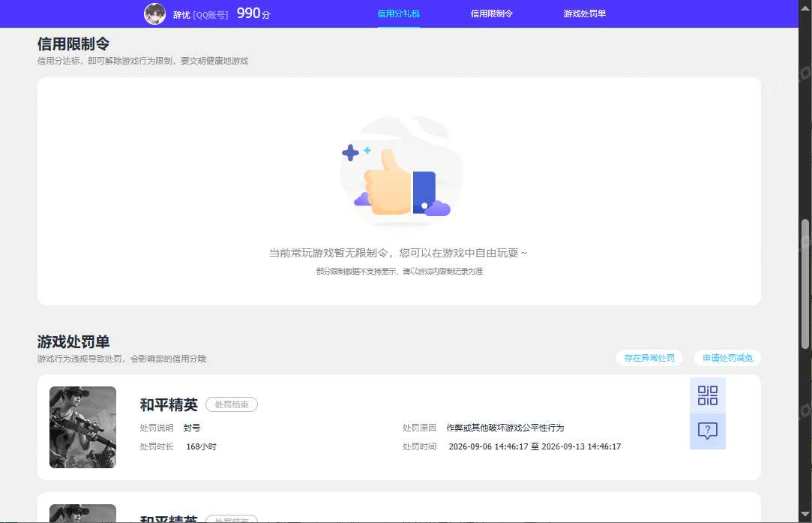
Task: Click the 当前常玩游戏暂无限制令 message
Action: click(397, 253)
